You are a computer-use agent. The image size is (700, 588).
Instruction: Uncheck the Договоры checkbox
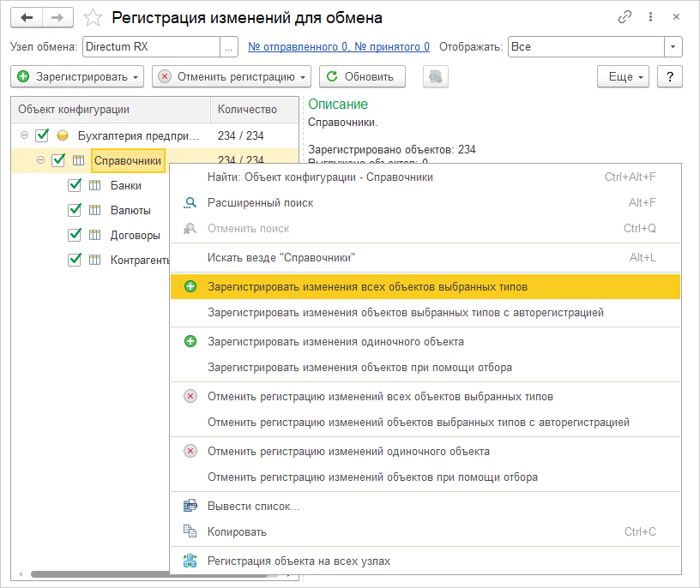click(x=75, y=235)
